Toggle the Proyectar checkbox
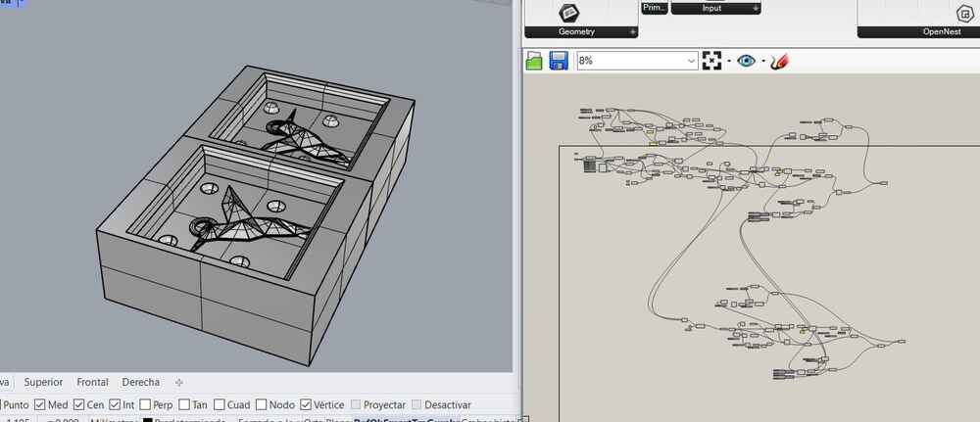Screen dimensions: 980x422 pyautogui.click(x=356, y=405)
